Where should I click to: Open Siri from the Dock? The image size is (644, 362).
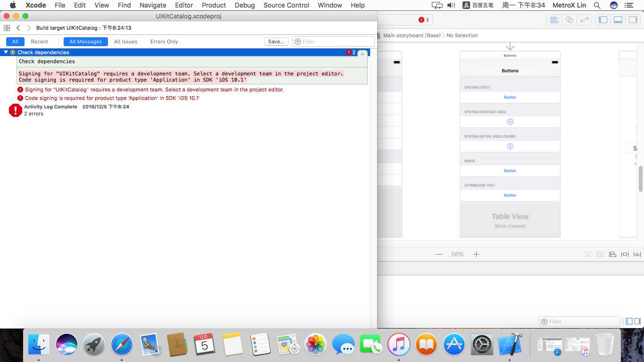click(x=66, y=345)
